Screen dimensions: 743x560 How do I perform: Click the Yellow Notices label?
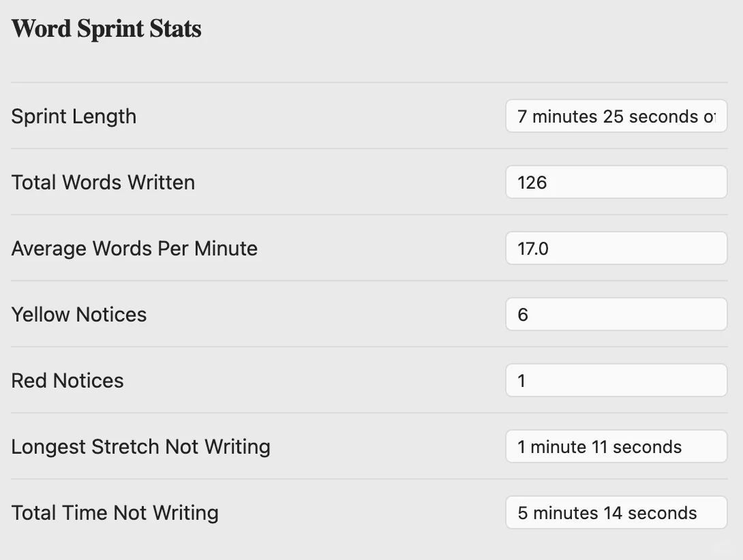pyautogui.click(x=79, y=315)
